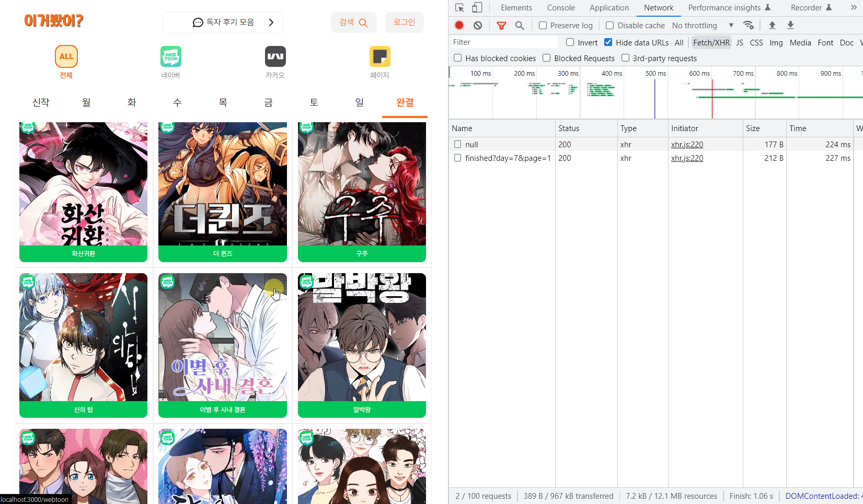Filter requests by All type
Image resolution: width=863 pixels, height=504 pixels.
coord(679,43)
